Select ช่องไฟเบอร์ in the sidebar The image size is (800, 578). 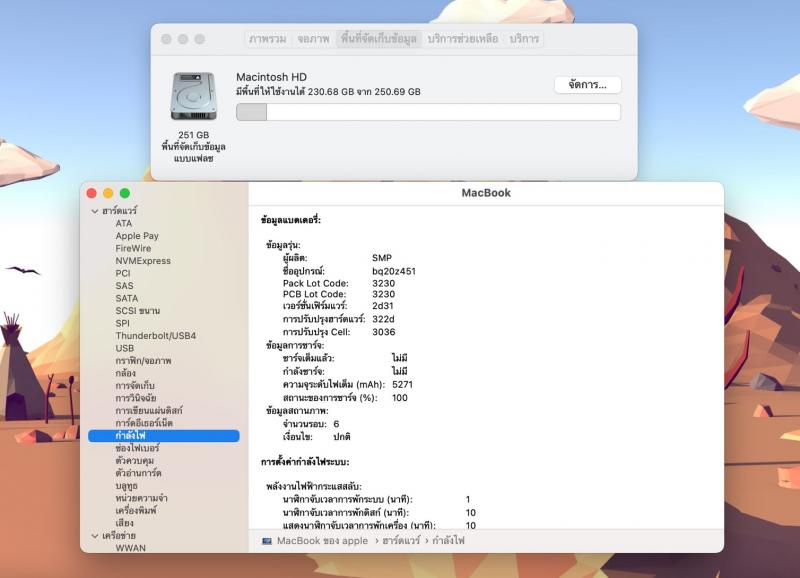click(137, 448)
